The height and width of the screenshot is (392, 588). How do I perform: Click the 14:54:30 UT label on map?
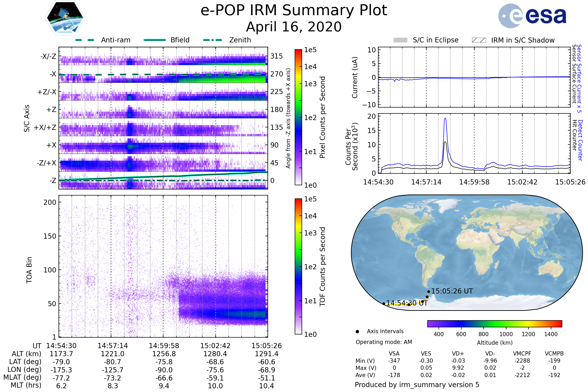[x=407, y=303]
